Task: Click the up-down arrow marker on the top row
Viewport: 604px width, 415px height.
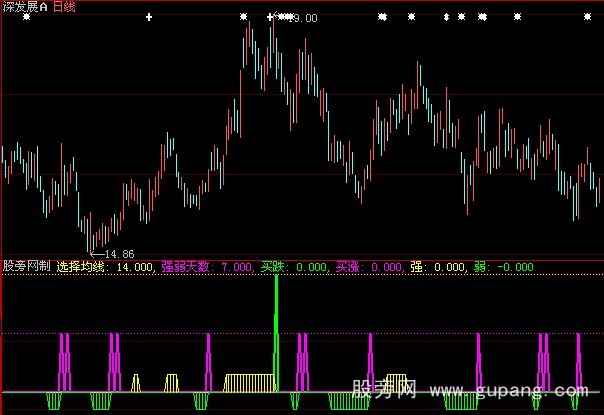Action: point(446,17)
